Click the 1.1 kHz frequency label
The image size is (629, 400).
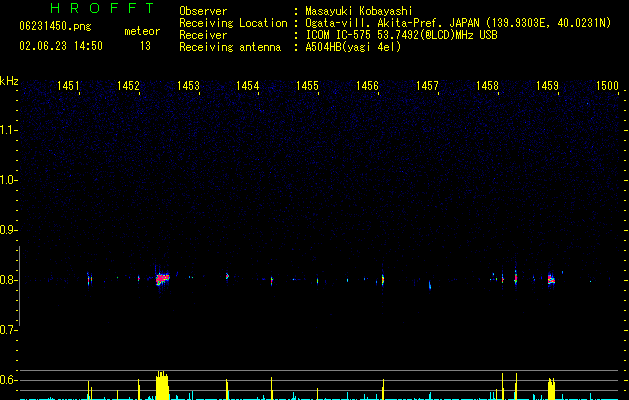coord(8,130)
